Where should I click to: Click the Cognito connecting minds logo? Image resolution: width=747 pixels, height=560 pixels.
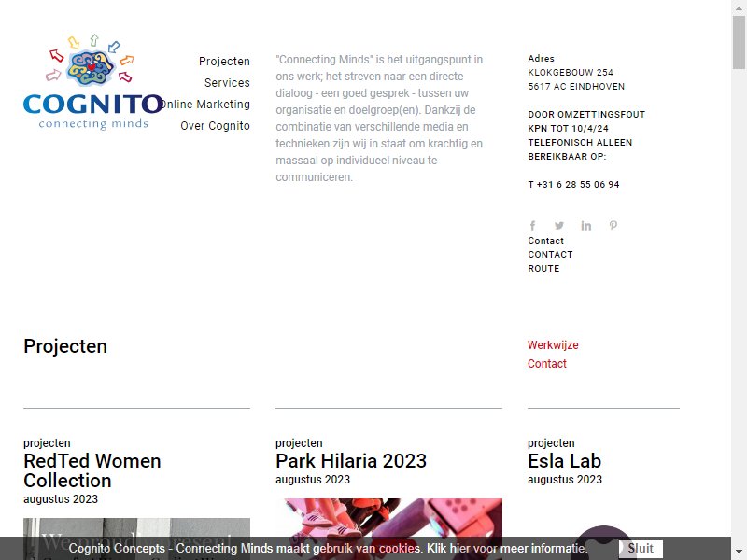pos(93,81)
